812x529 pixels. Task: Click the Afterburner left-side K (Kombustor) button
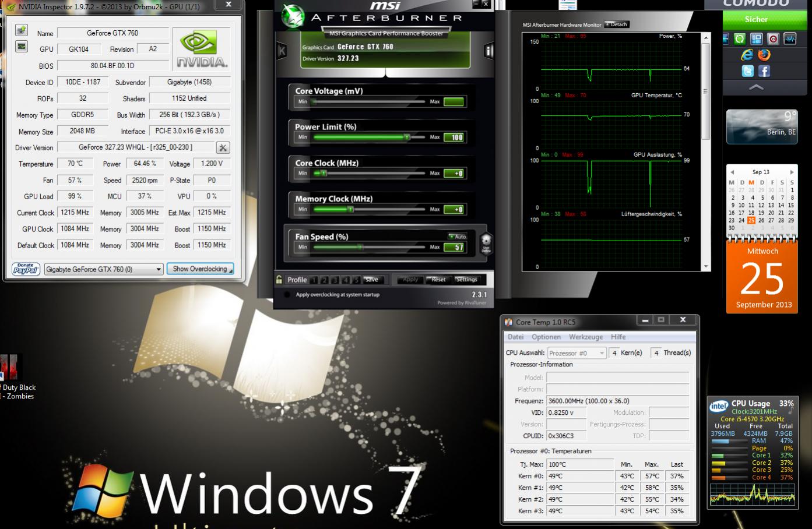pyautogui.click(x=282, y=51)
